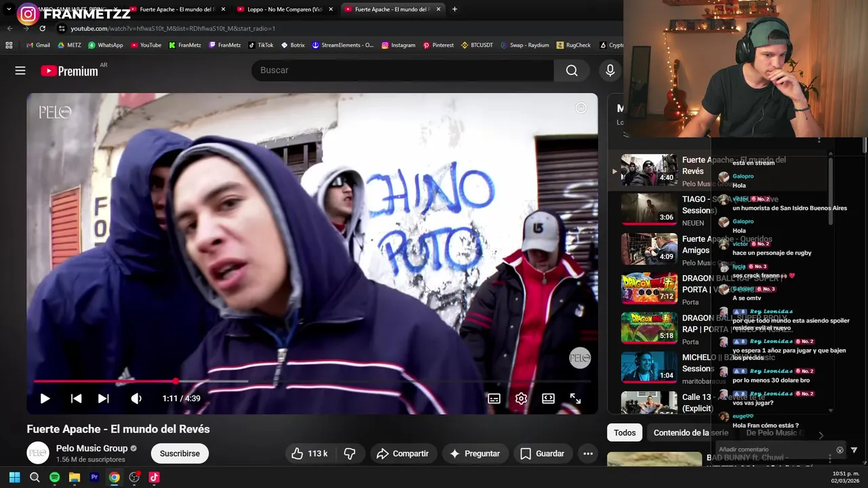Open Chrome from the taskbar
This screenshot has width=868, height=488.
(x=115, y=477)
